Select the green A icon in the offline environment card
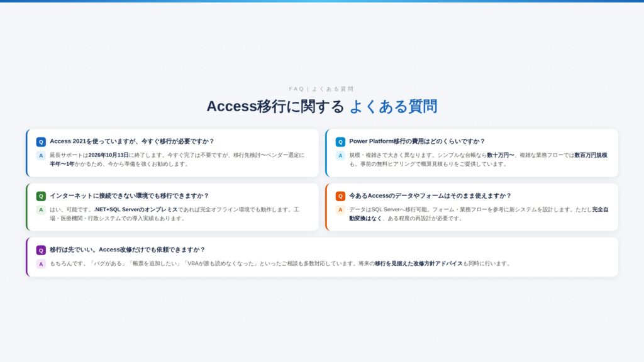 [x=40, y=209]
